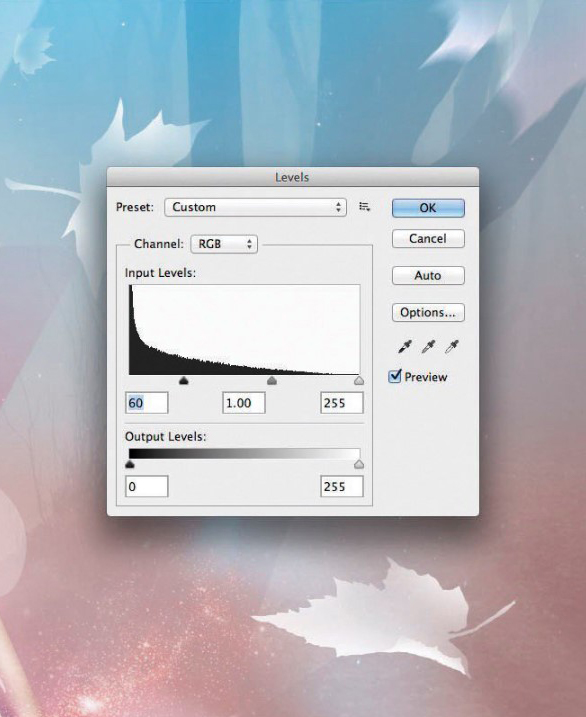The height and width of the screenshot is (717, 586).
Task: Click the Output Levels: label
Action: tap(165, 437)
